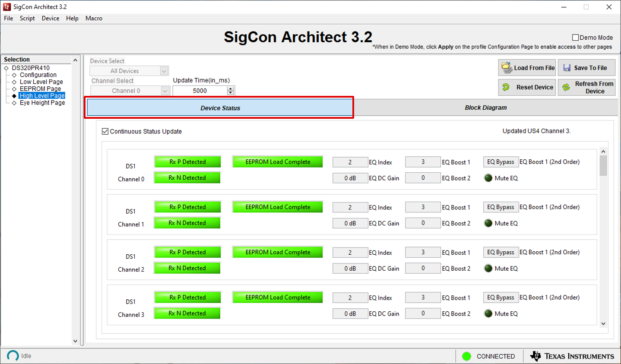Click the status panel vertical scrollbar thumb
The image size is (621, 364).
pos(603,166)
